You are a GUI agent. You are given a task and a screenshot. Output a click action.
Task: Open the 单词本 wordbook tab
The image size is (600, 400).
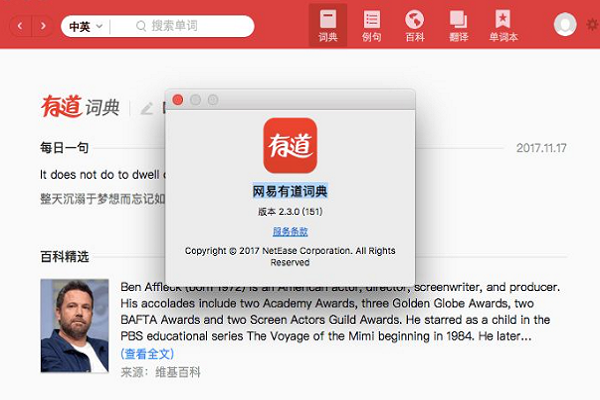click(x=503, y=25)
